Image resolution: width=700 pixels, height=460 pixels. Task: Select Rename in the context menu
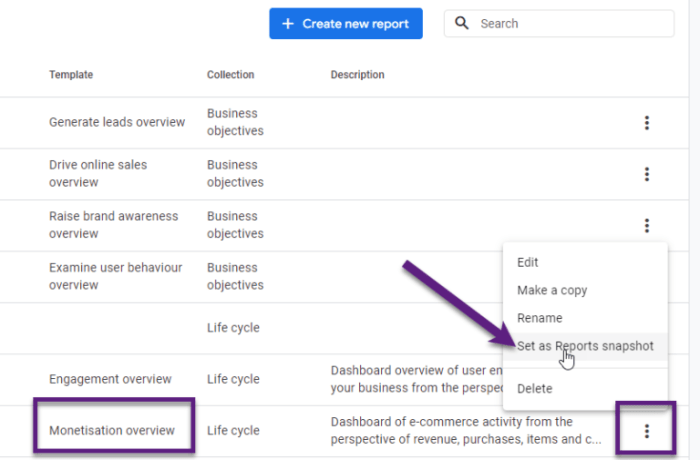tap(585, 318)
